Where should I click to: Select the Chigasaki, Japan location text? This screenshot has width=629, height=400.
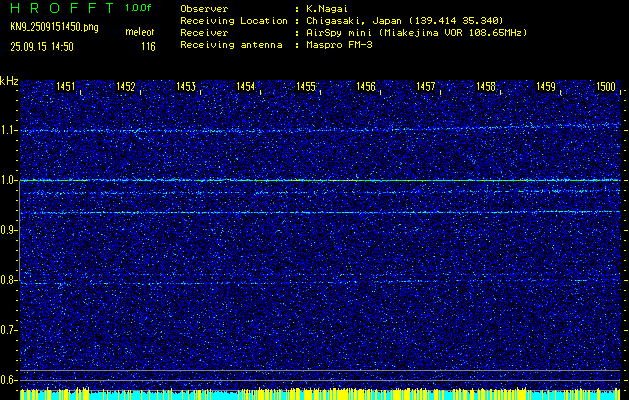pos(404,21)
